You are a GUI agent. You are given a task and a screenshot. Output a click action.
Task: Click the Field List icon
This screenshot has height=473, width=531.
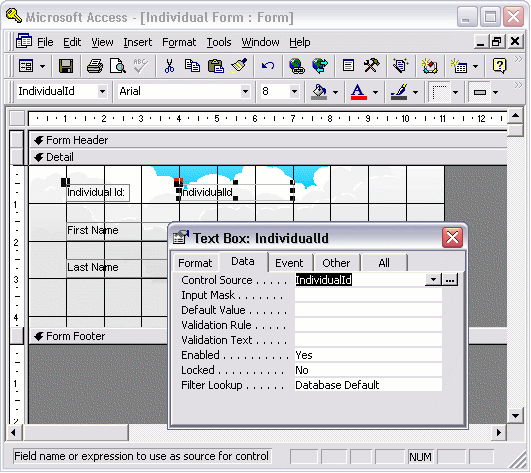(348, 66)
